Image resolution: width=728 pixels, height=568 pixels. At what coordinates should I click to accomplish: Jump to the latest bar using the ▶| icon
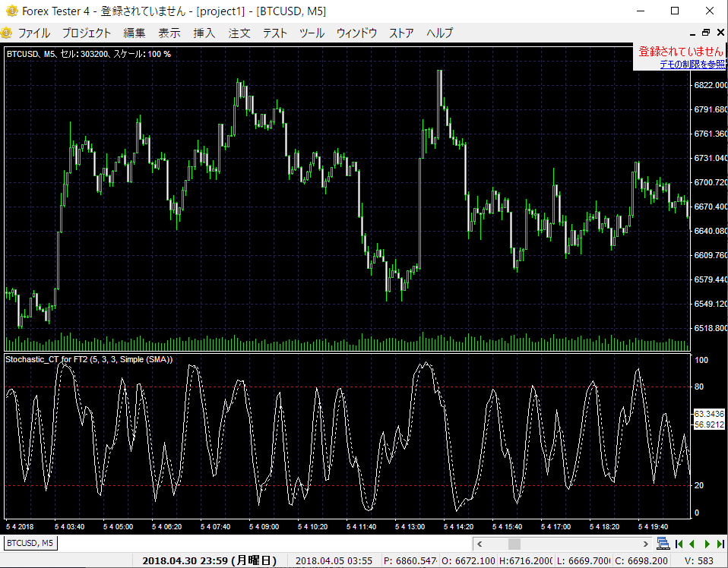click(720, 544)
